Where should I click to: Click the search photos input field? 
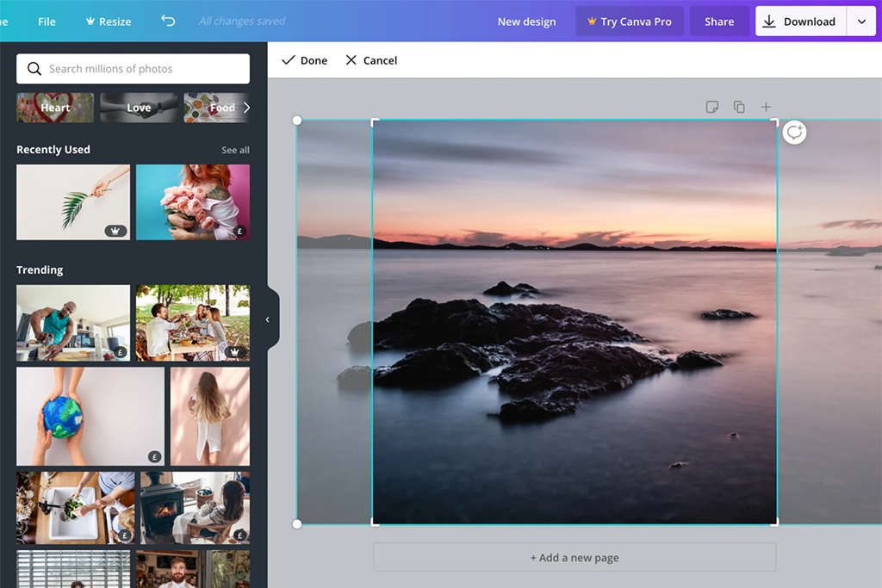click(134, 69)
